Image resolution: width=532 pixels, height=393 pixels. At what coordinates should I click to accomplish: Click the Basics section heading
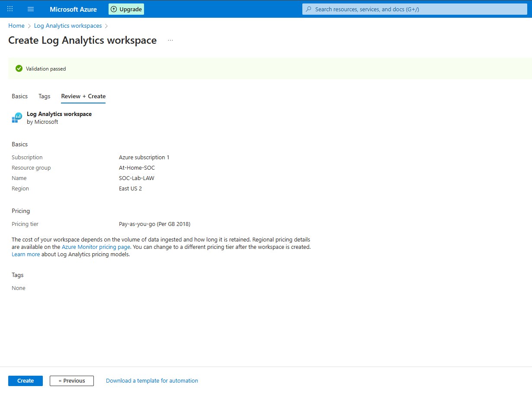click(x=19, y=144)
